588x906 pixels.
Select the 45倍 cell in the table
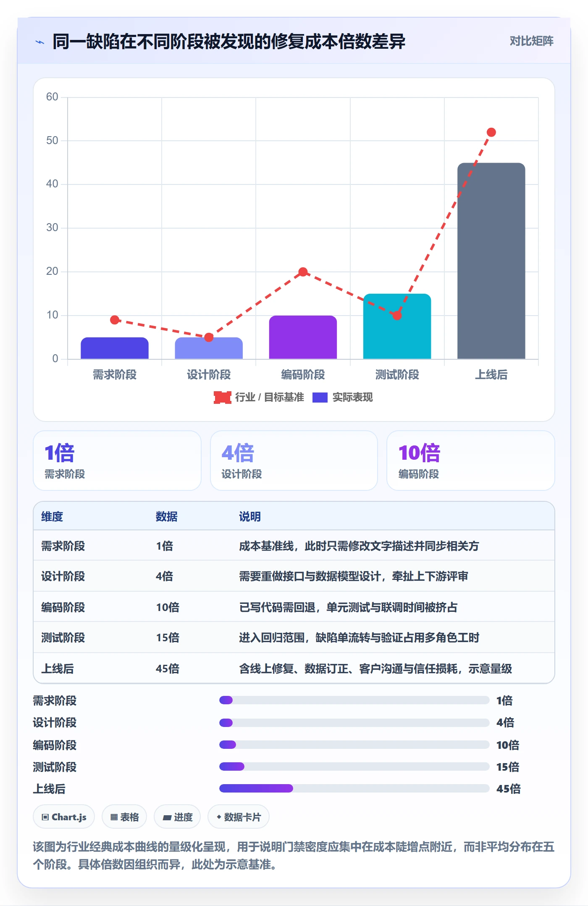tap(168, 669)
